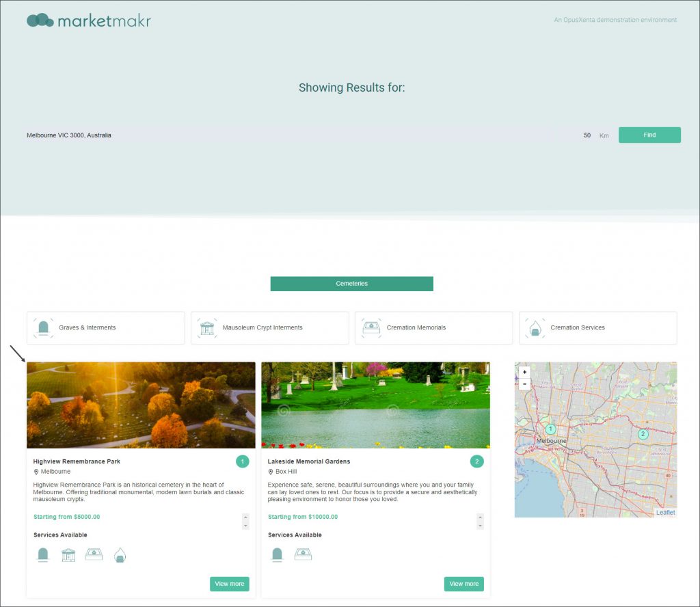This screenshot has height=607, width=700.
Task: Select the Cemeteries tab
Action: (x=352, y=284)
